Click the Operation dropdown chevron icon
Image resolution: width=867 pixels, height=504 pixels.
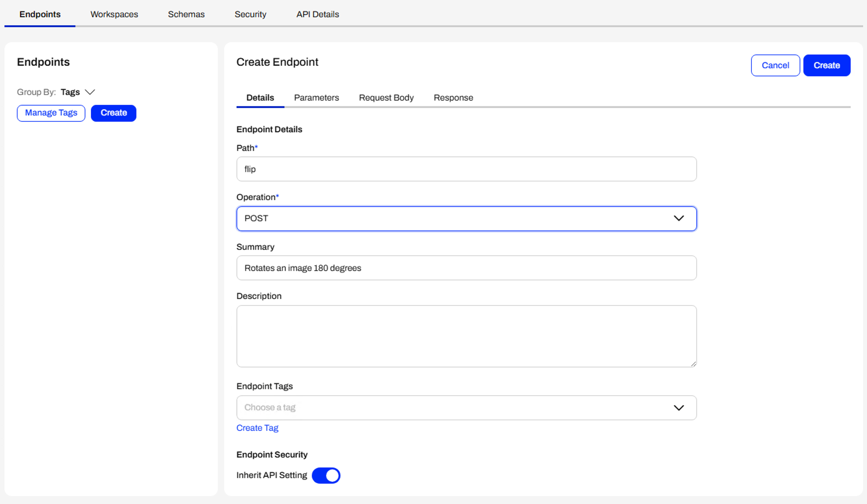point(678,218)
